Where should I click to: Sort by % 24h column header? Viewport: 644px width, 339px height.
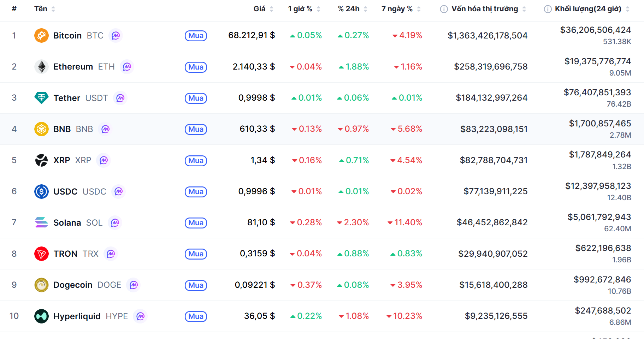(x=349, y=9)
